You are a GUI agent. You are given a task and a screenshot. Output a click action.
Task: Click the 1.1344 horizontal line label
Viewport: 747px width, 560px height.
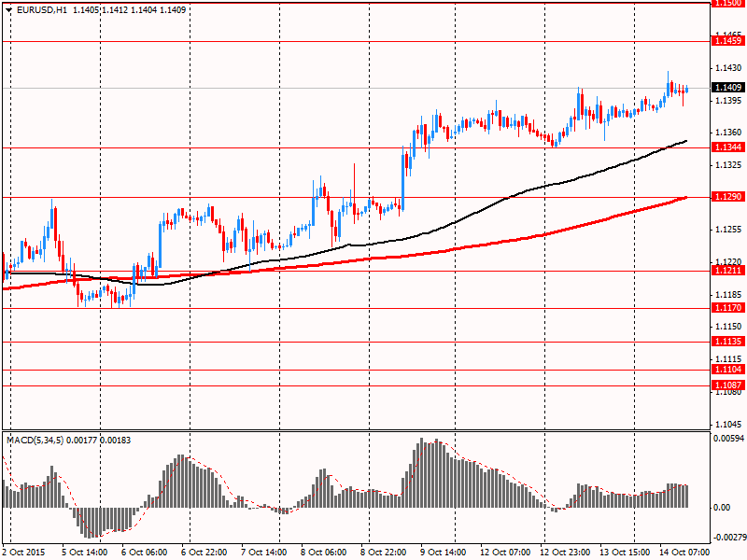point(728,147)
